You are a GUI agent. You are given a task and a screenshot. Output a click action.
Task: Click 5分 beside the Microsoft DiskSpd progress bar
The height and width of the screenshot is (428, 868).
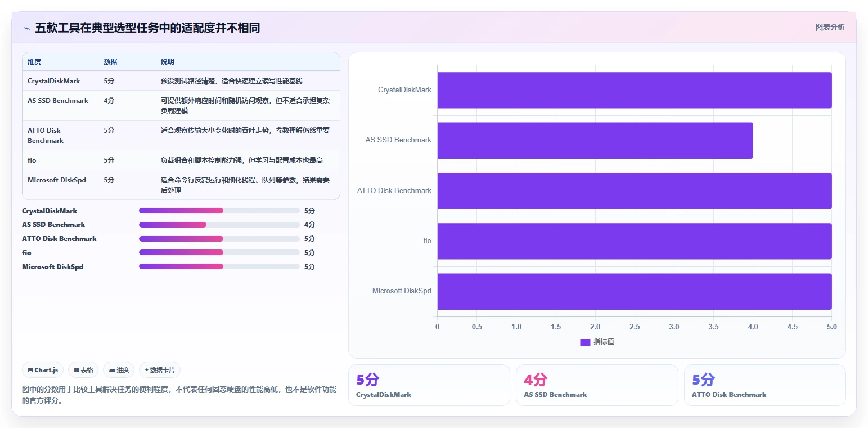[x=309, y=267]
